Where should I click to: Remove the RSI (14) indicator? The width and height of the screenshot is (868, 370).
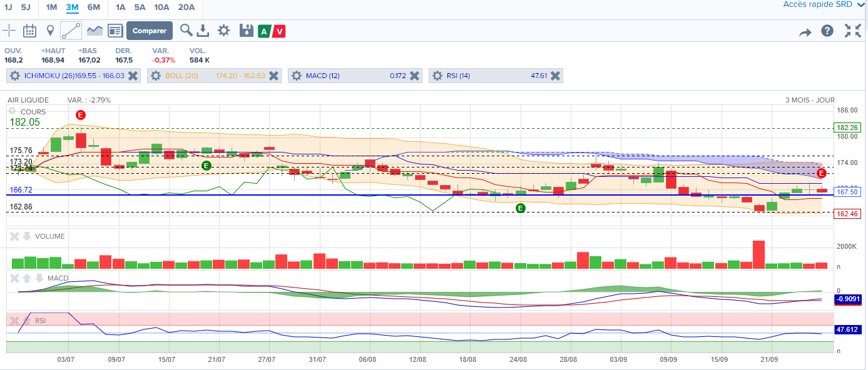555,76
